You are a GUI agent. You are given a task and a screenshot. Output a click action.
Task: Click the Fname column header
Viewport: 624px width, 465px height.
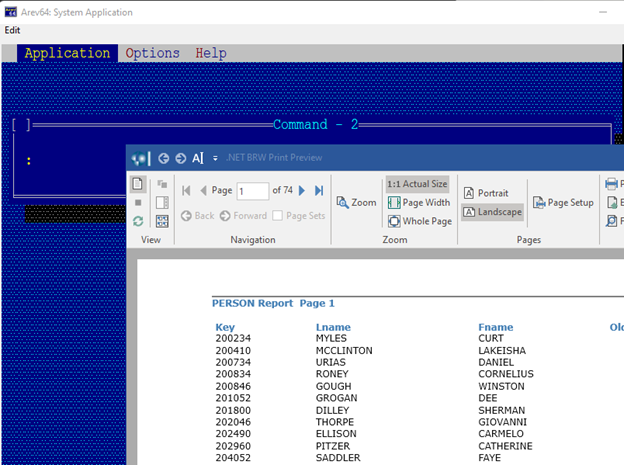(x=495, y=327)
